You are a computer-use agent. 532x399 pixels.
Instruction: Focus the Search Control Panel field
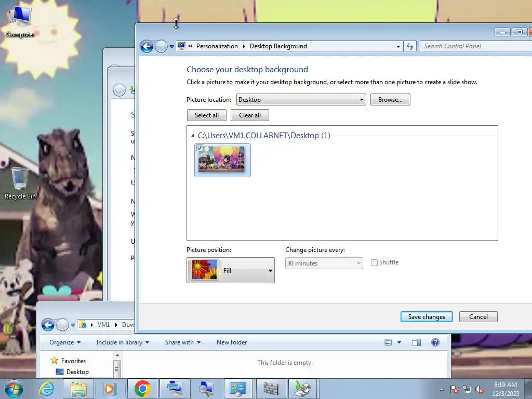pyautogui.click(x=475, y=46)
